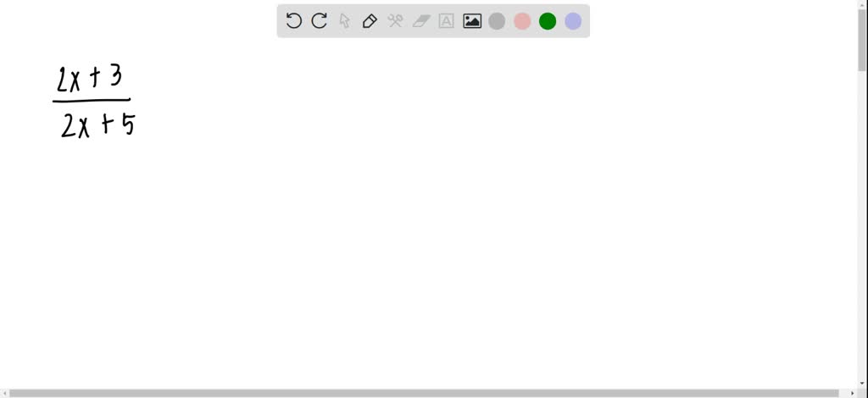868x398 pixels.
Task: Select the text box tool
Action: click(446, 21)
